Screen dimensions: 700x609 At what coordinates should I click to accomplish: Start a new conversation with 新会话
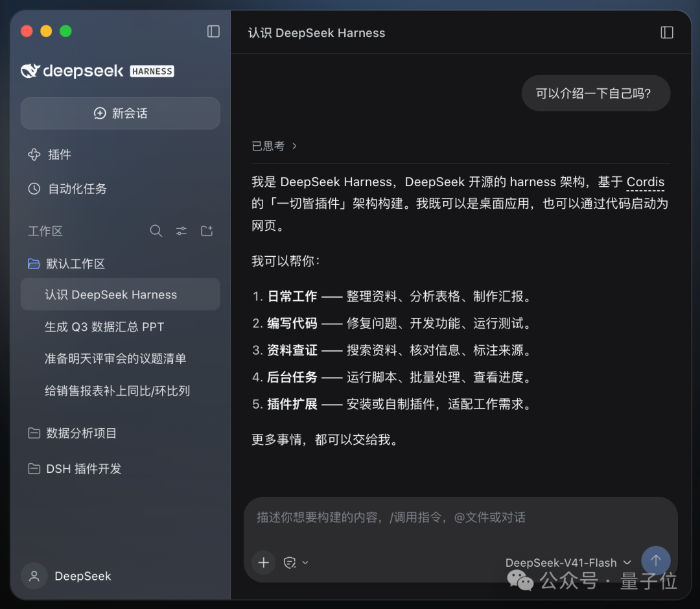[x=121, y=113]
